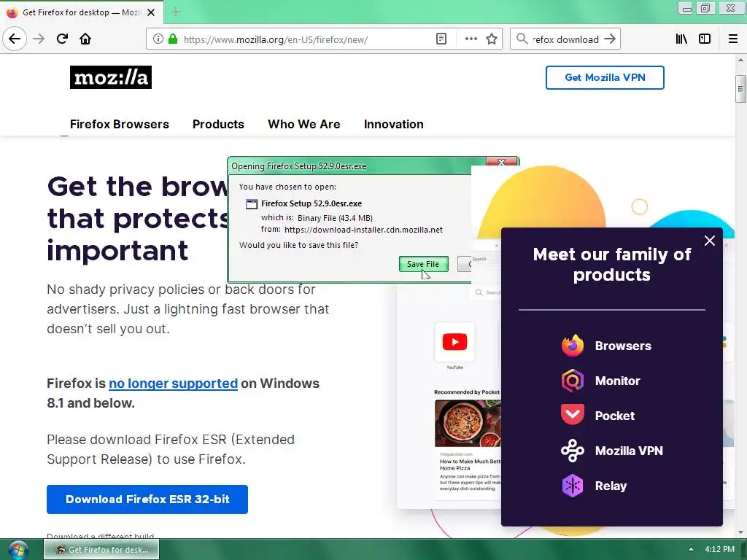Open Relay link in products panel
Image resolution: width=747 pixels, height=560 pixels.
tap(611, 486)
